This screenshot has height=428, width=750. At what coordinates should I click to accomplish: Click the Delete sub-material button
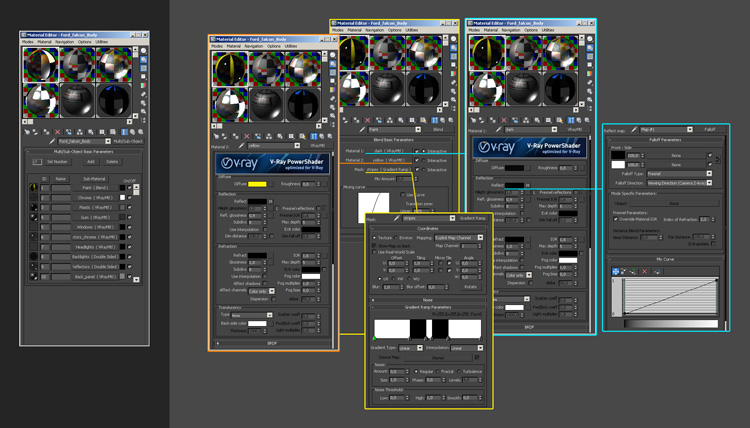tap(112, 161)
